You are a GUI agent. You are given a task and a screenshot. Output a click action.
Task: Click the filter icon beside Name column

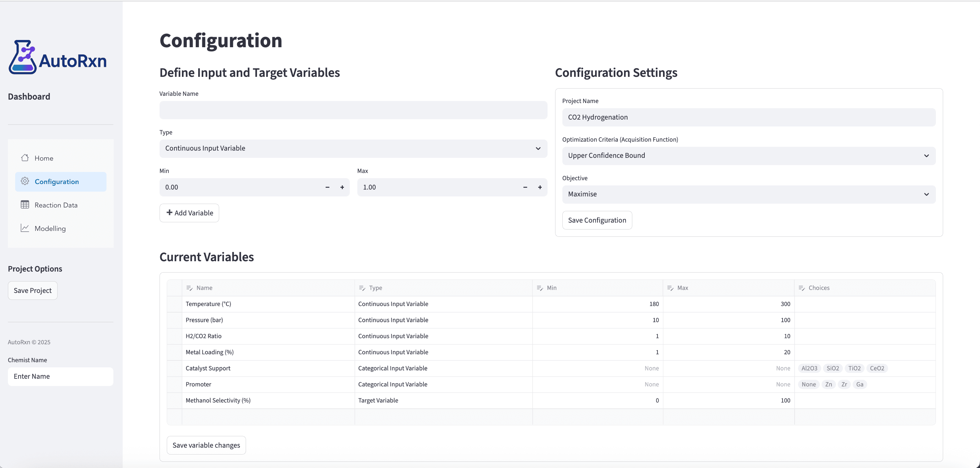click(189, 288)
